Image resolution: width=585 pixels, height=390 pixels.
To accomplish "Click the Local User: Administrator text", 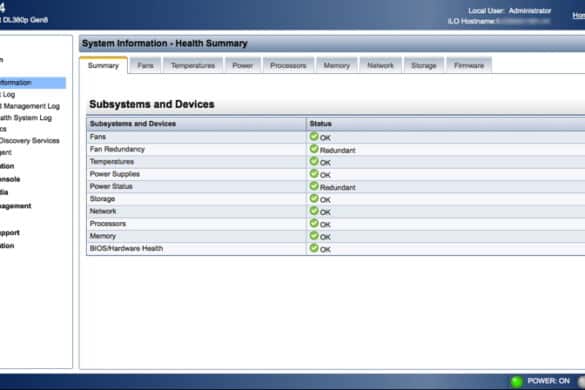I will pos(510,11).
